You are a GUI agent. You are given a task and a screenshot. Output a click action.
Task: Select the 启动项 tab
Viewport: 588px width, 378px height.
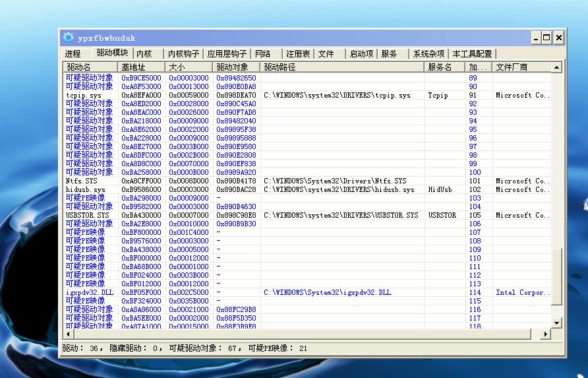(x=361, y=53)
